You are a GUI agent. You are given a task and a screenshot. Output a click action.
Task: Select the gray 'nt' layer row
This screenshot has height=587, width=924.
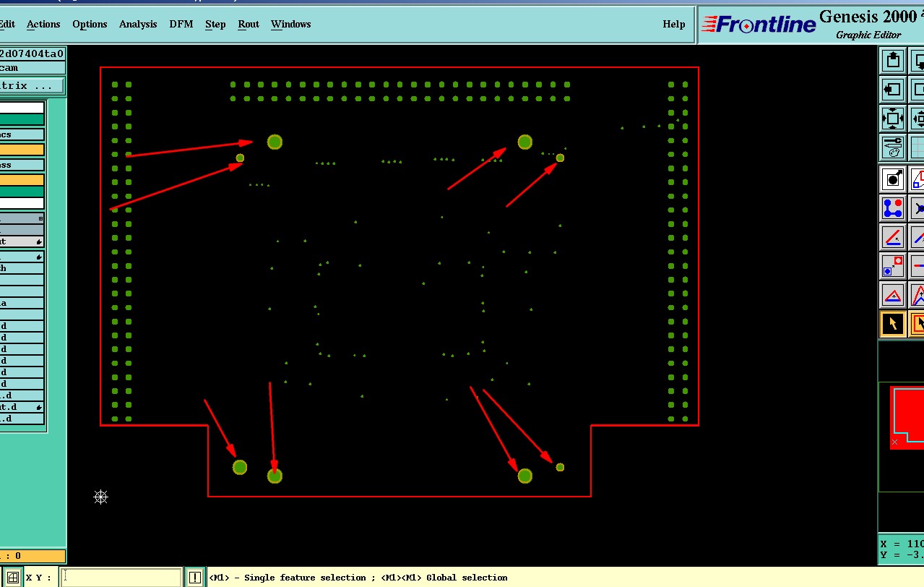[x=22, y=241]
